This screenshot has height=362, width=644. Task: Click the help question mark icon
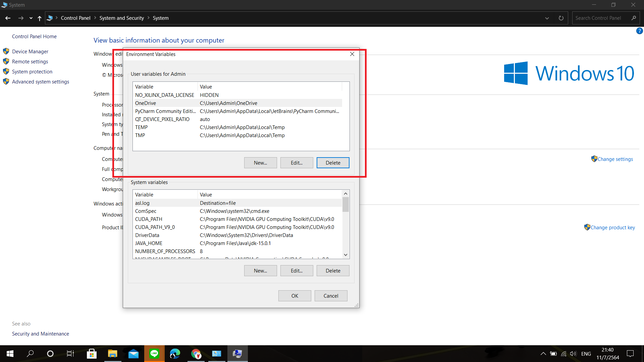coord(639,31)
